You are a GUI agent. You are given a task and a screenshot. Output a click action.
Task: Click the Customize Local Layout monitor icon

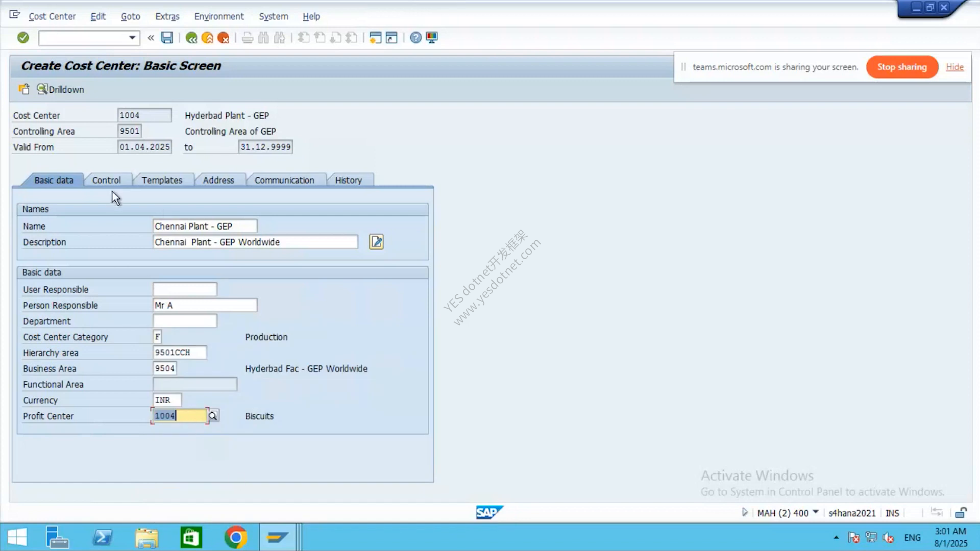(x=432, y=37)
